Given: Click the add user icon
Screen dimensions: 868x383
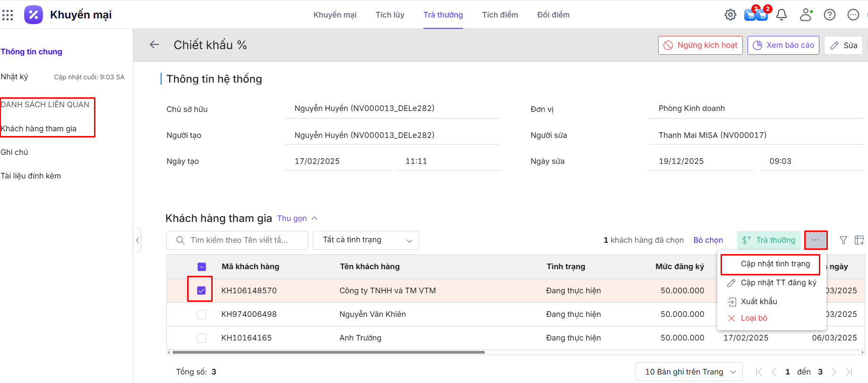Looking at the screenshot, I should (x=806, y=15).
